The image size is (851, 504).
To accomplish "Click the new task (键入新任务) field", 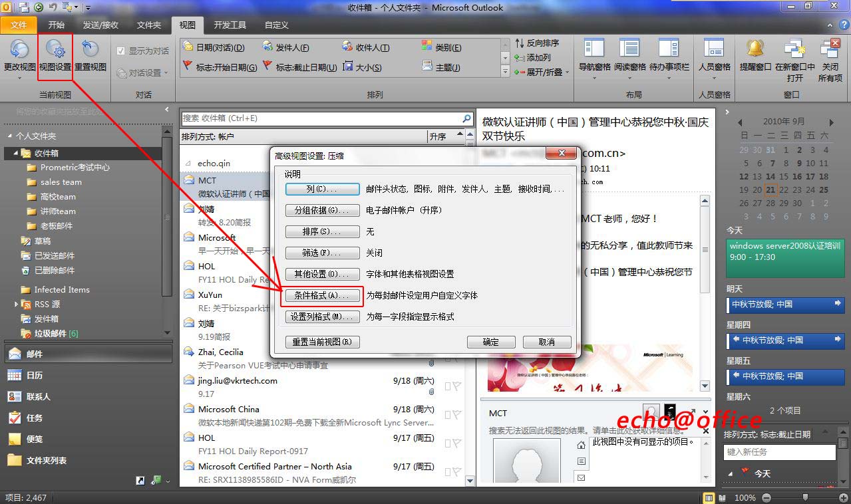I will tap(780, 452).
